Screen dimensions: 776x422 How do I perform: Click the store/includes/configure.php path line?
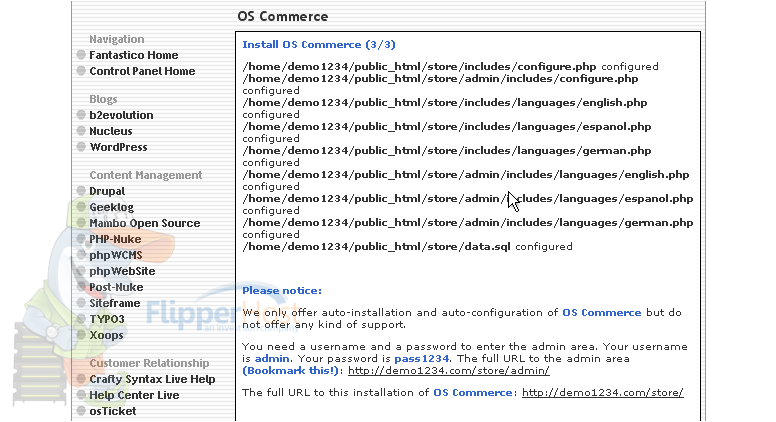[x=450, y=67]
